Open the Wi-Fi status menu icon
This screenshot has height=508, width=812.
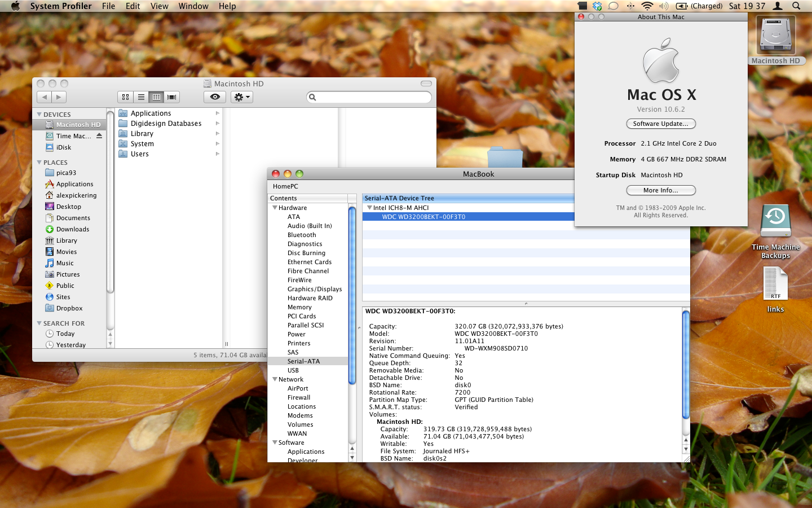pyautogui.click(x=647, y=6)
